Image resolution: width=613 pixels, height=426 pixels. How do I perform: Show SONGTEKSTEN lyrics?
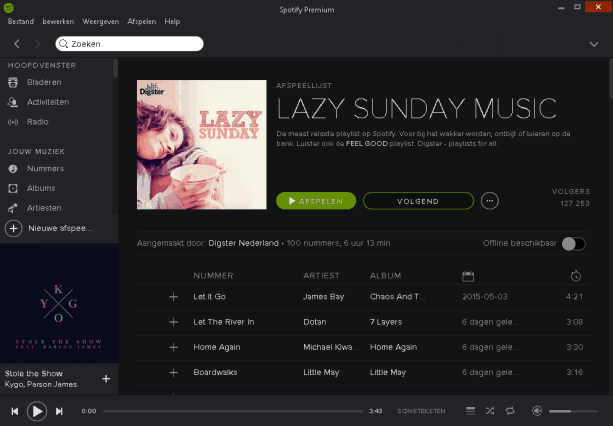tap(421, 411)
